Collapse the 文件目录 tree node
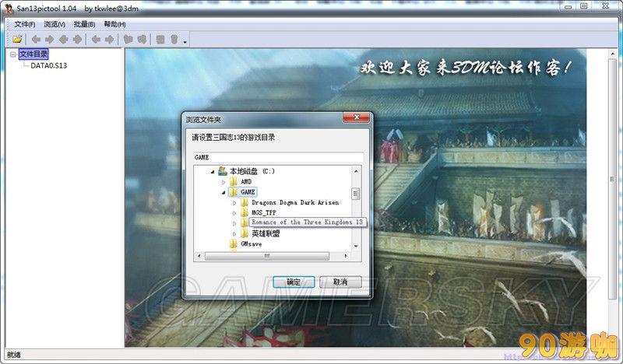The image size is (623, 364). click(13, 54)
